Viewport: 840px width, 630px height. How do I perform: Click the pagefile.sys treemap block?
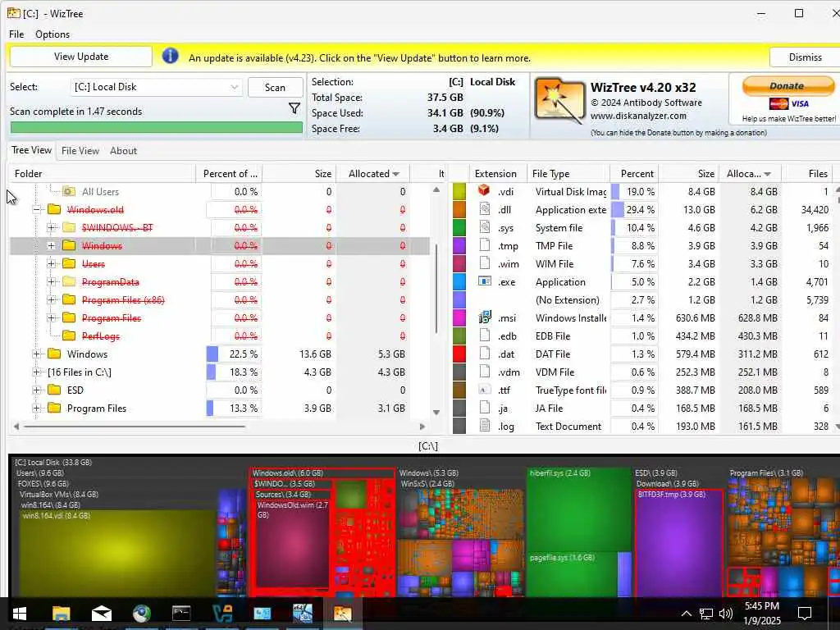click(x=572, y=574)
